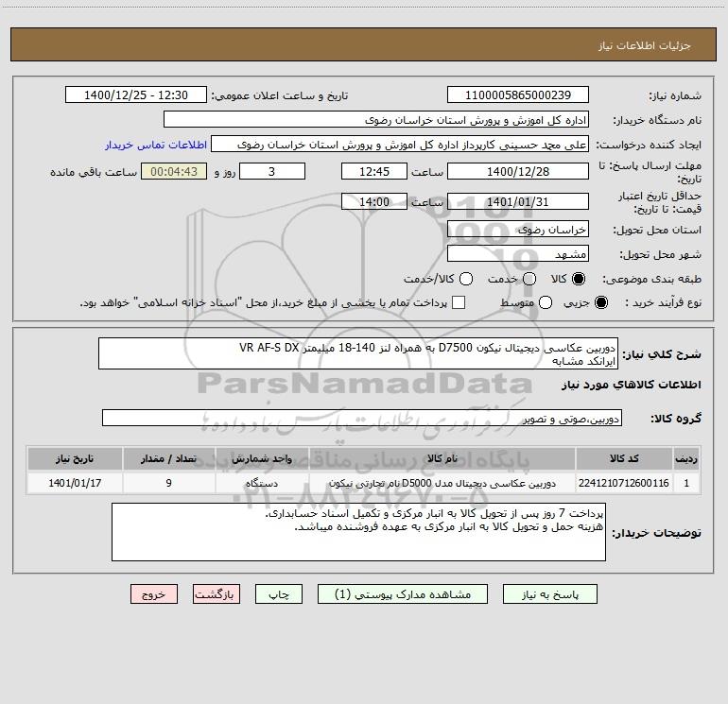Click the need date cell 1401/01/17
728x704 pixels.
pos(75,483)
